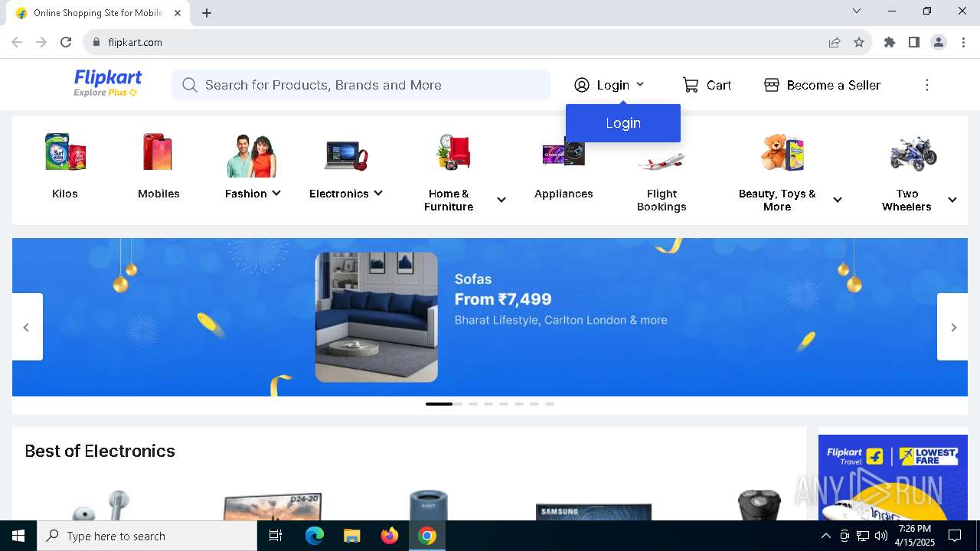The height and width of the screenshot is (551, 980).
Task: Select the last carousel indicator dot
Action: click(550, 403)
